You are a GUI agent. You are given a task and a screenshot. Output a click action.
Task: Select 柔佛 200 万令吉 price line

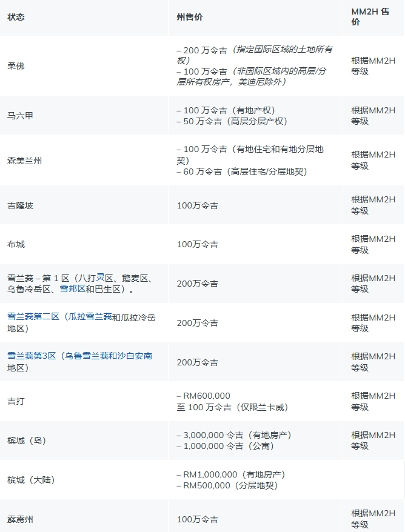tap(255, 55)
